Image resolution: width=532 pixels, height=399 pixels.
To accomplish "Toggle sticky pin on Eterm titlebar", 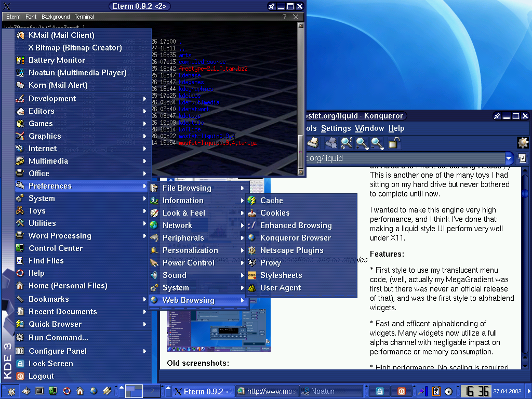I will point(271,6).
